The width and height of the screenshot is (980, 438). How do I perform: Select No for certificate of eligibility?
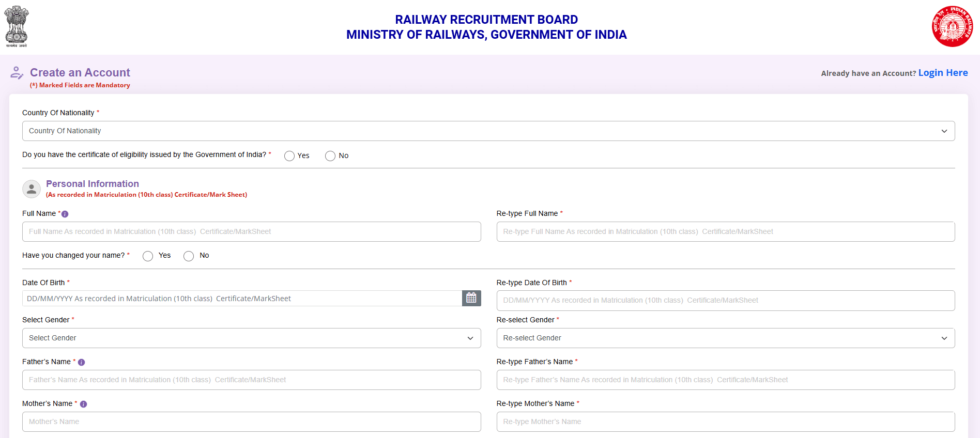330,156
